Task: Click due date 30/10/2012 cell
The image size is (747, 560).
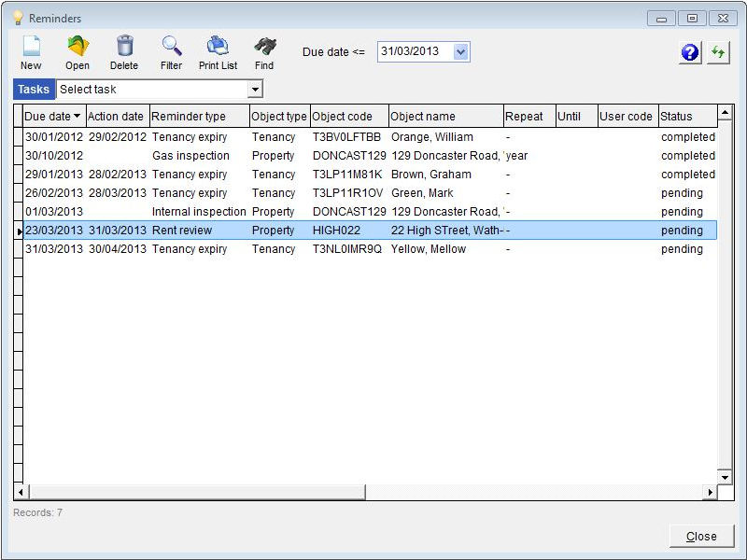Action: (x=54, y=156)
